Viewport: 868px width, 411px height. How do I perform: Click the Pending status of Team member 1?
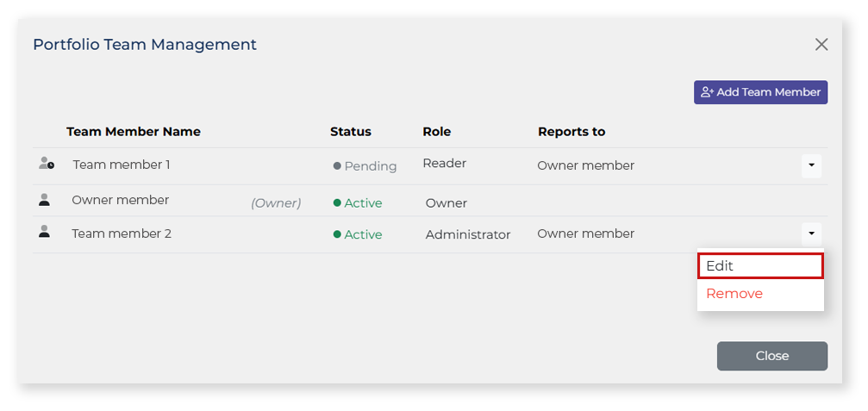[365, 166]
